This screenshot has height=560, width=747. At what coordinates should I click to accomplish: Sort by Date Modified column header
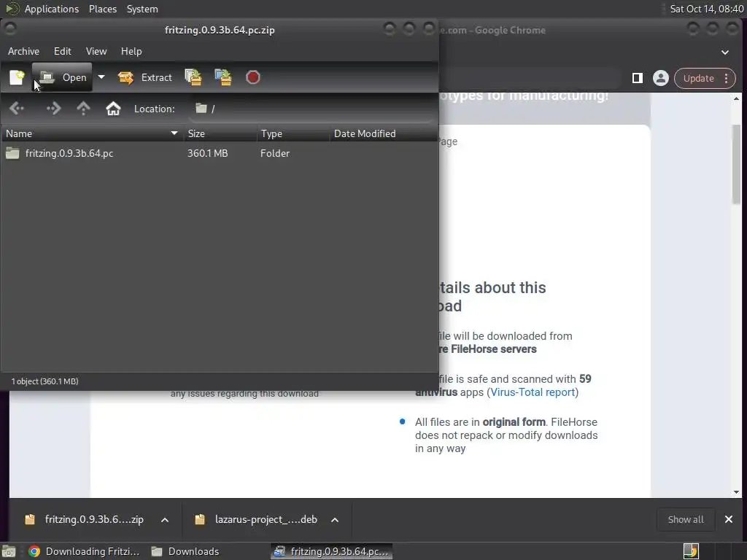point(384,134)
